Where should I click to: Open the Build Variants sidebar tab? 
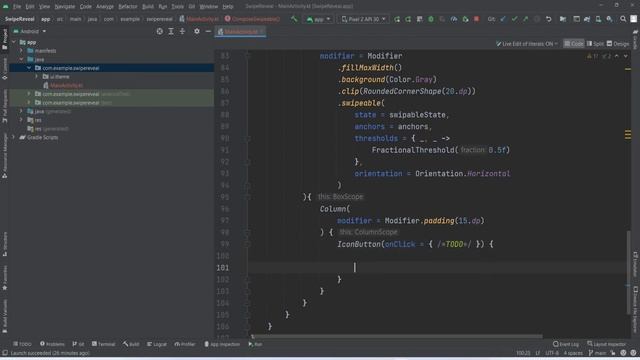(x=4, y=317)
